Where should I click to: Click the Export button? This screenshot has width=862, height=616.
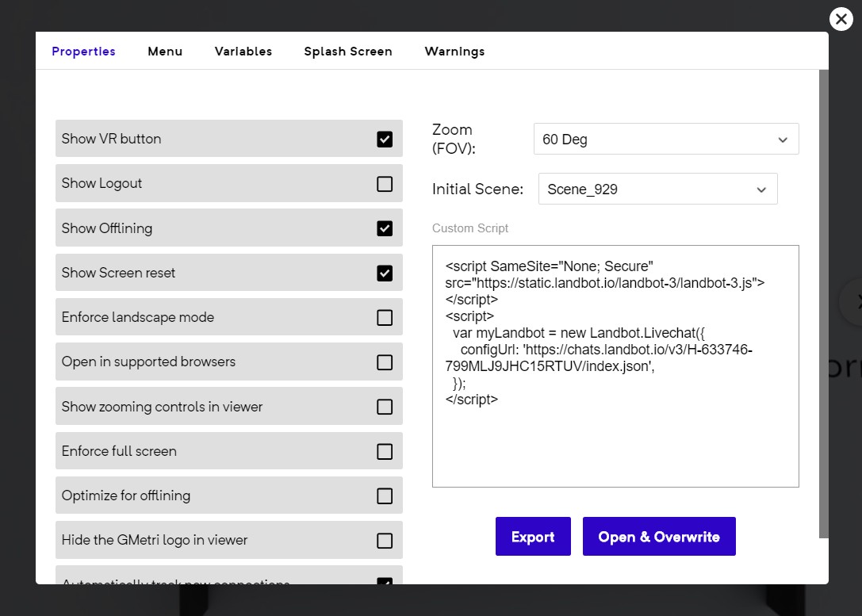pyautogui.click(x=533, y=537)
